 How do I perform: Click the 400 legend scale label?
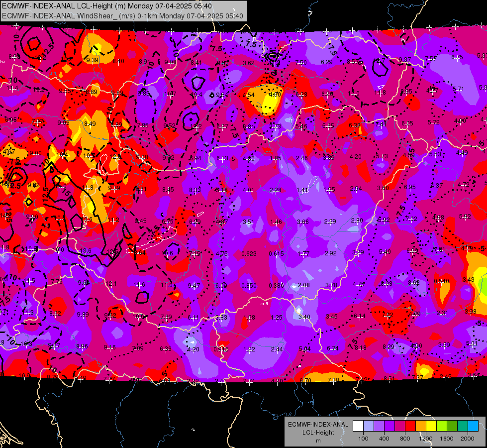pyautogui.click(x=384, y=439)
